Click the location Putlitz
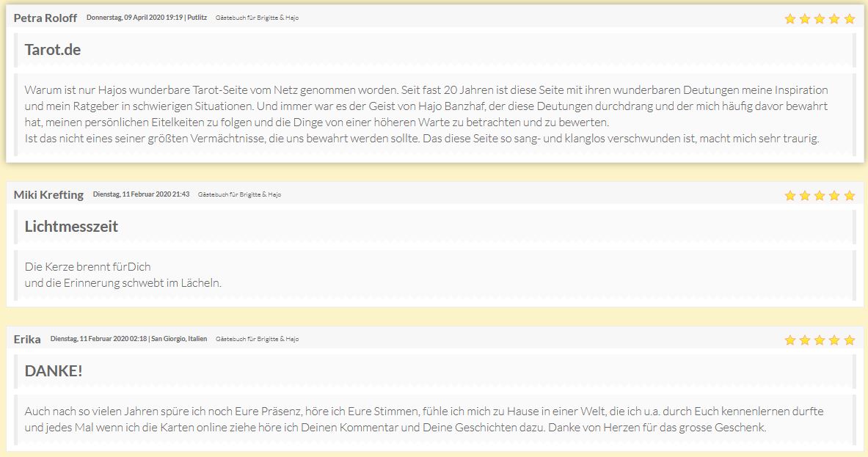This screenshot has height=457, width=868. click(x=197, y=18)
